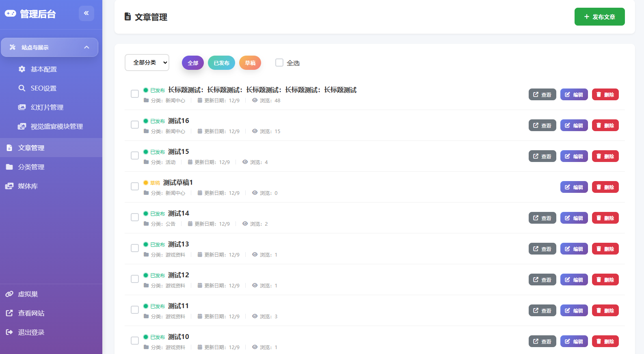Check the box for the 长标题测试 article
The height and width of the screenshot is (354, 644).
[135, 94]
